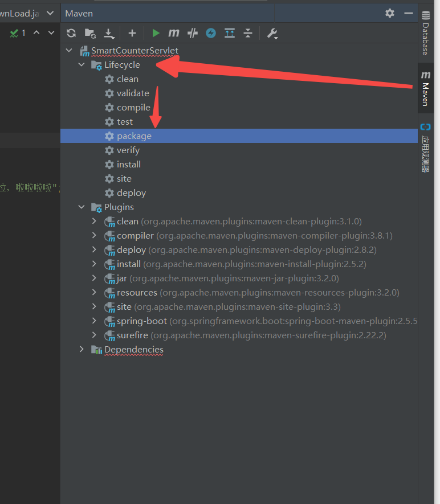Collapse all nodes in Maven tree
Screen dimensions: 440x504
[248, 33]
